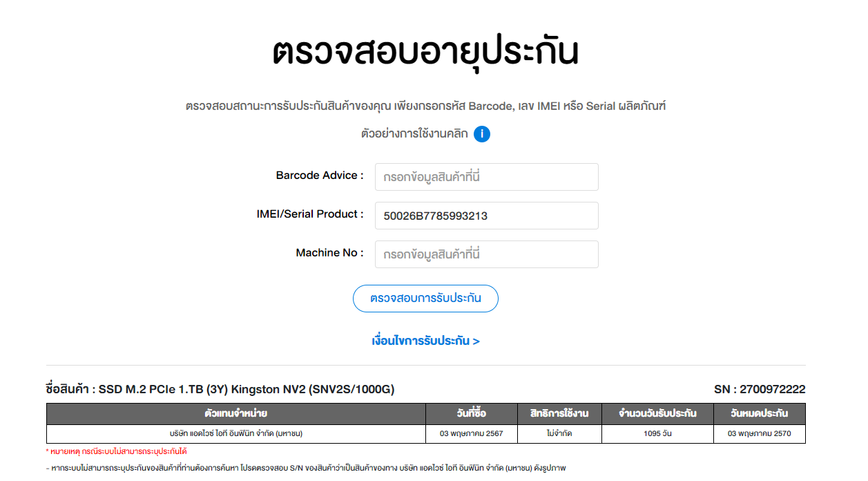
Task: Click the 1095 วัน warranty days cell
Action: pos(657,434)
